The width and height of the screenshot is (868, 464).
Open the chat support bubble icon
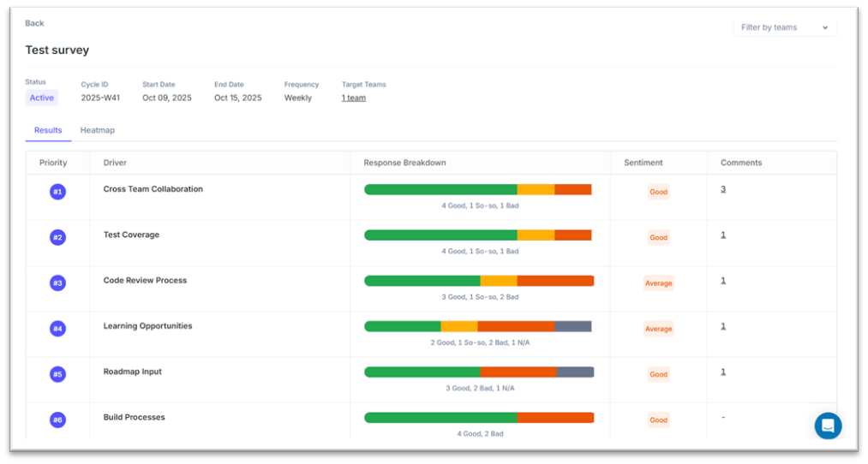tap(828, 425)
